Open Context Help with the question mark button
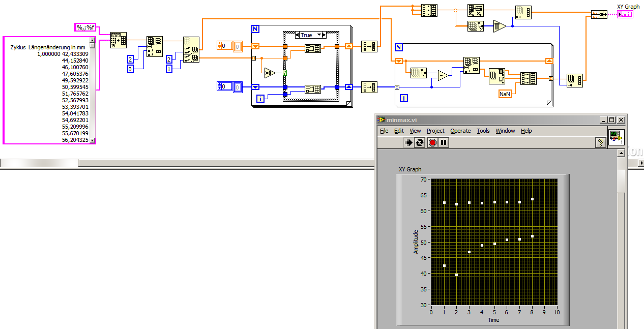The height and width of the screenshot is (329, 644). 600,143
